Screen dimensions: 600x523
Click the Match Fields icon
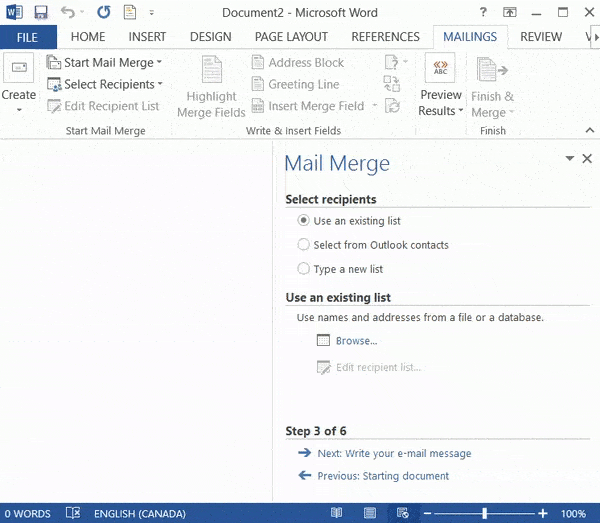coord(392,84)
